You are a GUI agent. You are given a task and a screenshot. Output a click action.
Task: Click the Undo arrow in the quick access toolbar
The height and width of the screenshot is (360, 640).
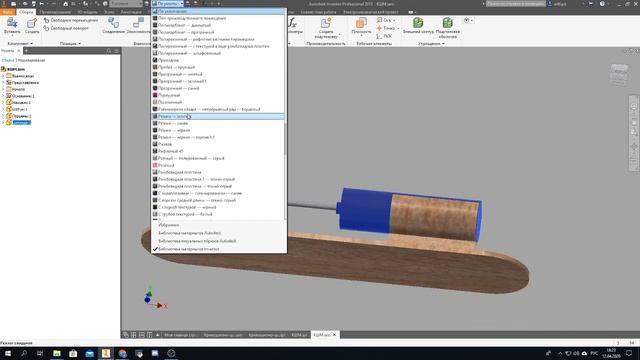42,4
